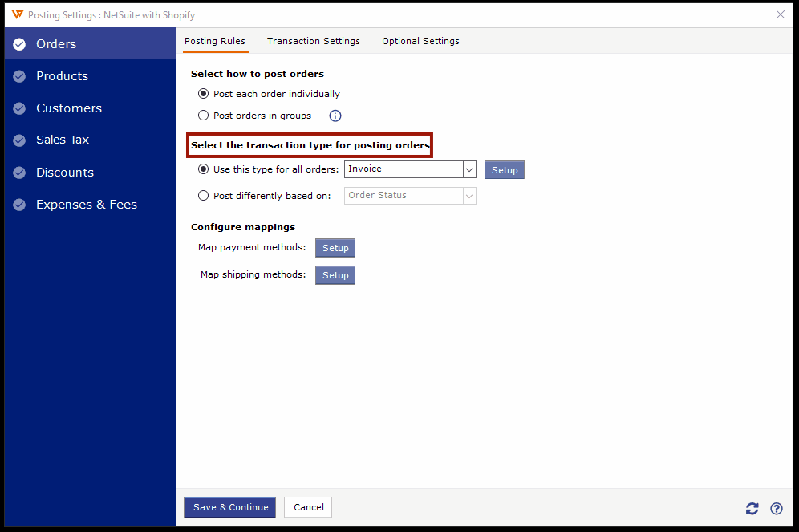Click Setup next to Invoice dropdown
The image size is (799, 532).
point(505,170)
